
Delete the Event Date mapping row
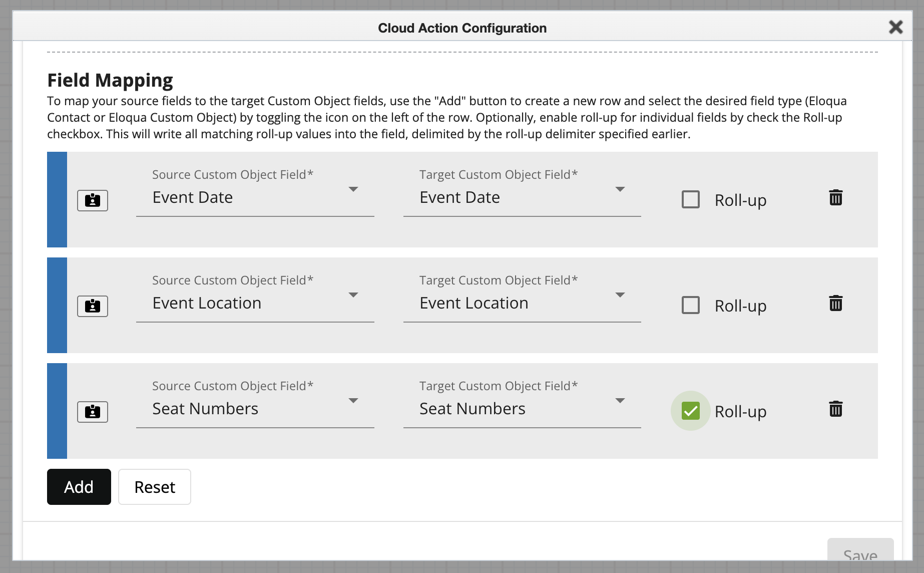pyautogui.click(x=835, y=198)
